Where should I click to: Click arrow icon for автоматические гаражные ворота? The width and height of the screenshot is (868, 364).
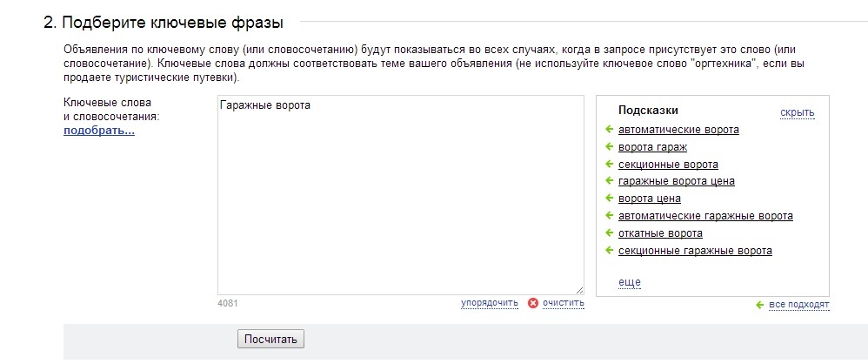pyautogui.click(x=609, y=215)
